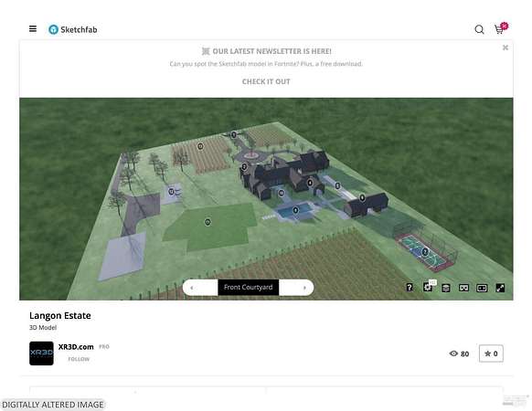Open viewer help question mark icon

point(410,288)
